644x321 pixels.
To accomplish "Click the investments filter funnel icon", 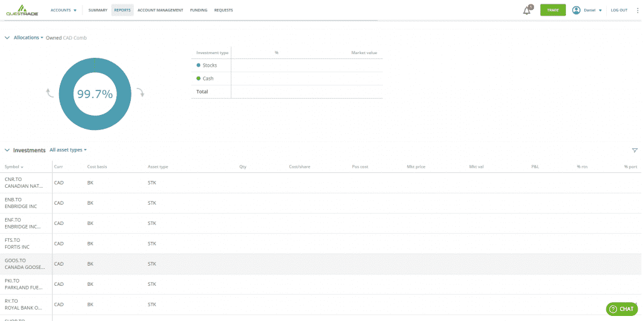I will pos(635,150).
